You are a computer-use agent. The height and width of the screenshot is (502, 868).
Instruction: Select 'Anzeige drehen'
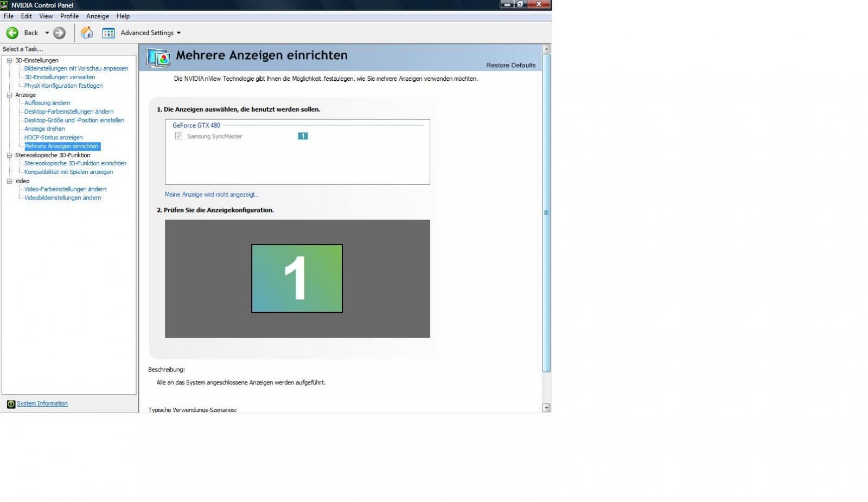[x=44, y=129]
